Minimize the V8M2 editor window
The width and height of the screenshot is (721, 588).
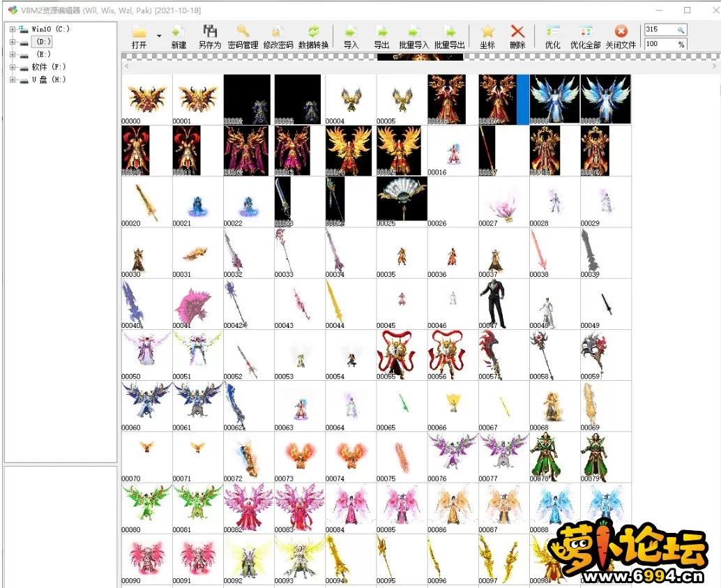[x=659, y=10]
